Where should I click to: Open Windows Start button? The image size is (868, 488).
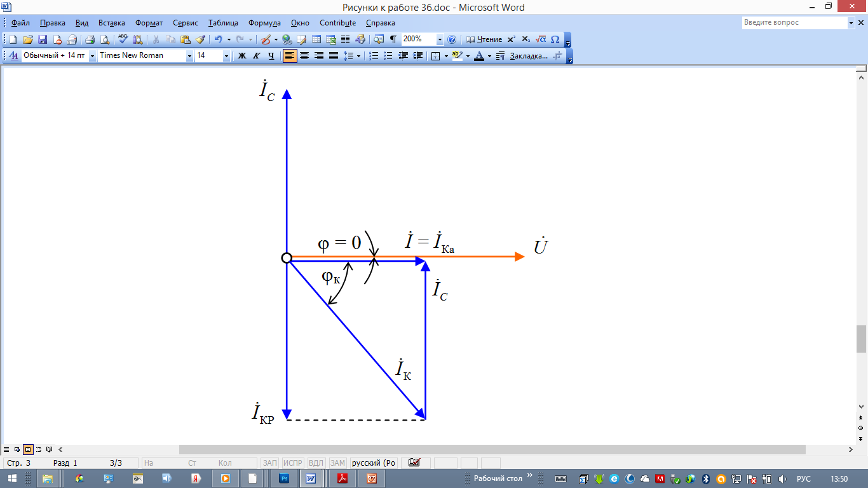click(x=12, y=478)
